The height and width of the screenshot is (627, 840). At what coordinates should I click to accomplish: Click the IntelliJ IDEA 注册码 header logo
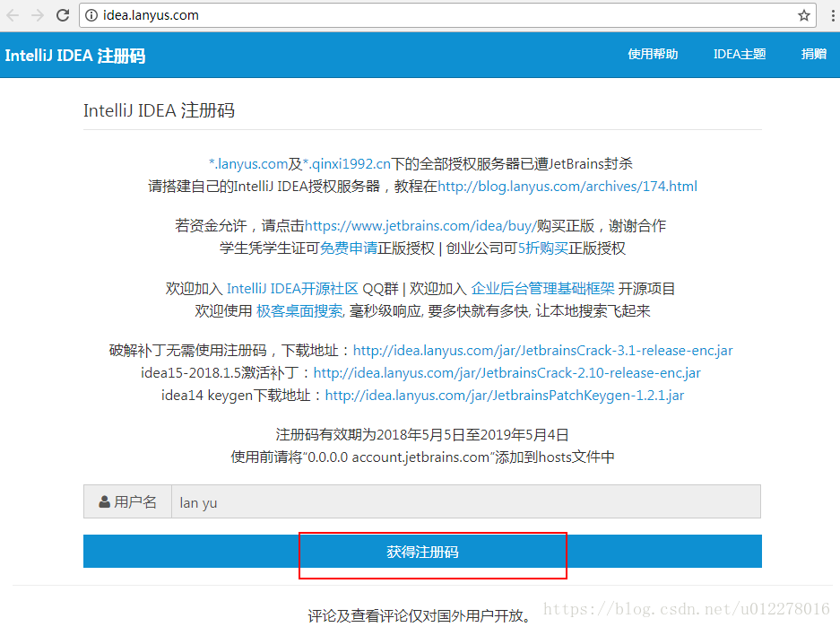75,56
